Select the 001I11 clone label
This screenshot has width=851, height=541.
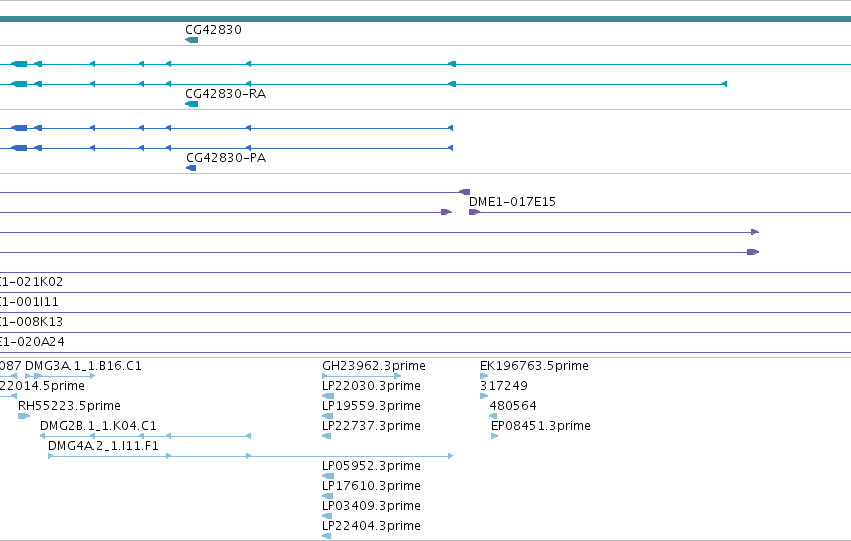coord(29,302)
